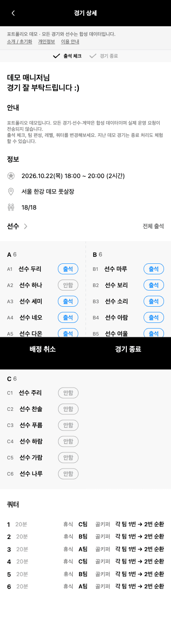
Task: Click the soccer ball date icon
Action: point(11,176)
